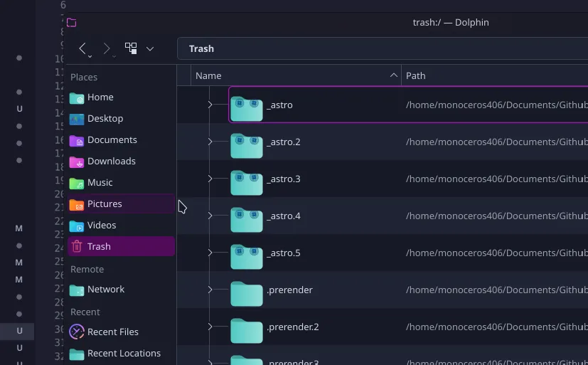Click the .prerender.2 file name
The image size is (588, 365).
(x=293, y=327)
